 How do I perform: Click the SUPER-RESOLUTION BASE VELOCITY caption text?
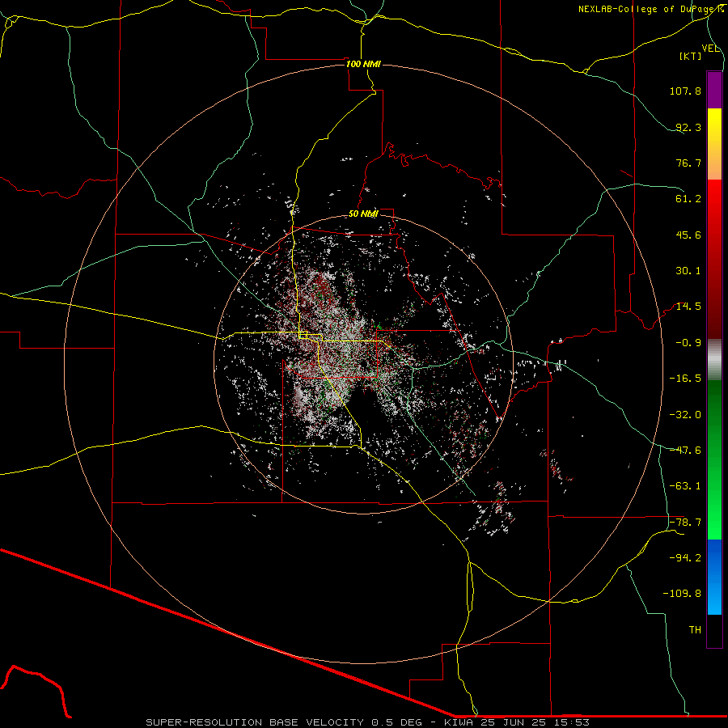(x=255, y=722)
